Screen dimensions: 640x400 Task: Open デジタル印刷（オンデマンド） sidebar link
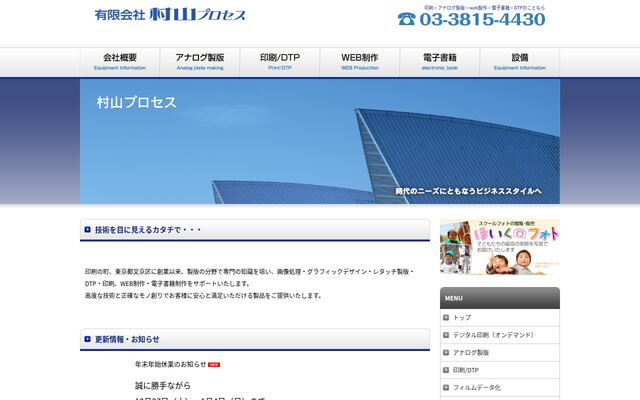coord(500,335)
